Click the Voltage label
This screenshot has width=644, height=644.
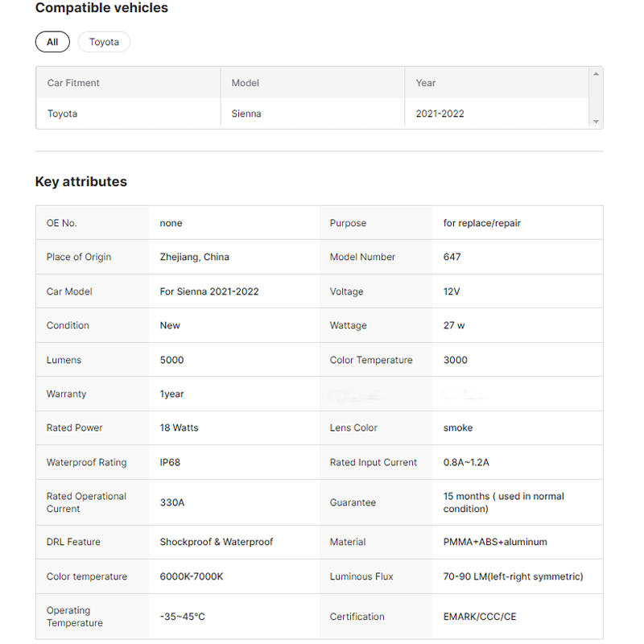point(347,291)
